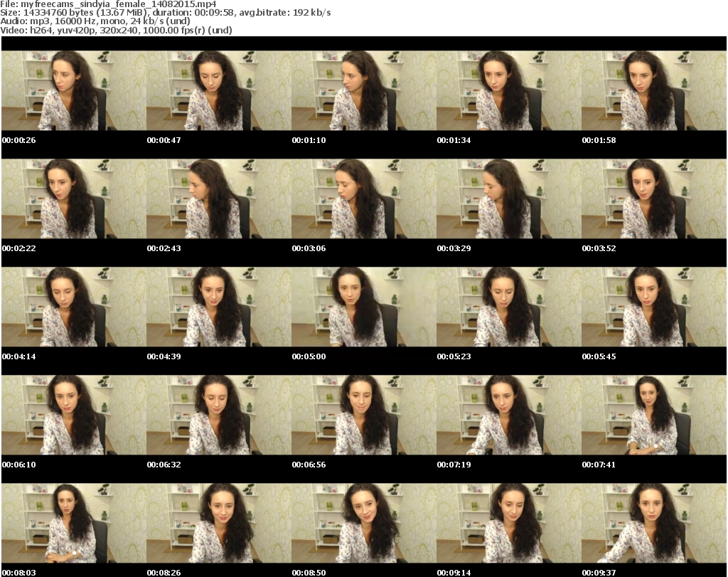Select the thumbnail frame at 00:00:26

pos(74,90)
